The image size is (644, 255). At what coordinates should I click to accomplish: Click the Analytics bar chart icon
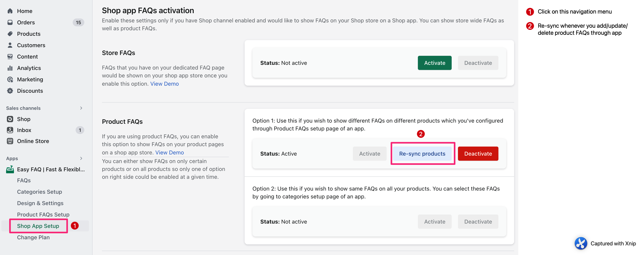click(10, 68)
